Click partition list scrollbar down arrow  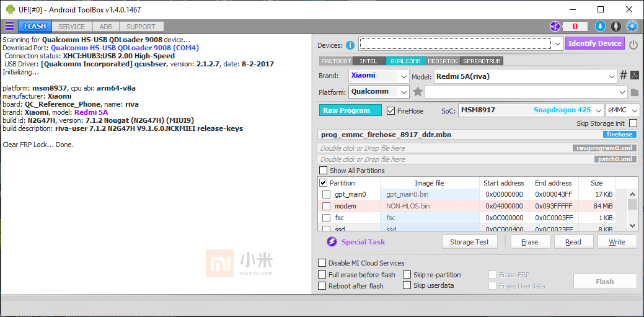click(632, 225)
